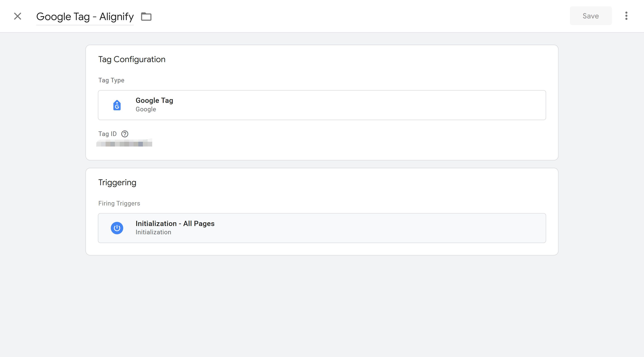Viewport: 644px width, 357px height.
Task: Click the blue power button of Initialization trigger
Action: pyautogui.click(x=117, y=228)
